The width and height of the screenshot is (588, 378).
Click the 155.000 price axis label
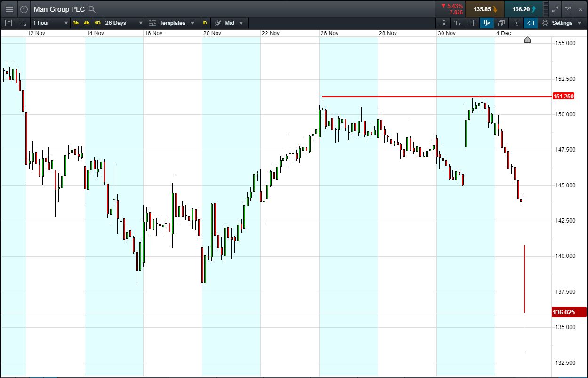click(x=565, y=43)
